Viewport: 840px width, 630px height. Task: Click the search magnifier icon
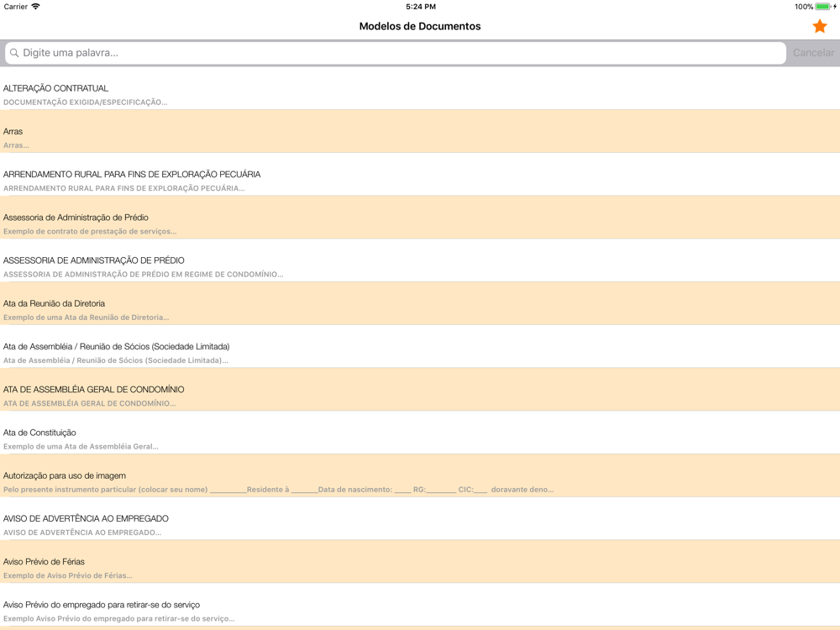tap(14, 52)
